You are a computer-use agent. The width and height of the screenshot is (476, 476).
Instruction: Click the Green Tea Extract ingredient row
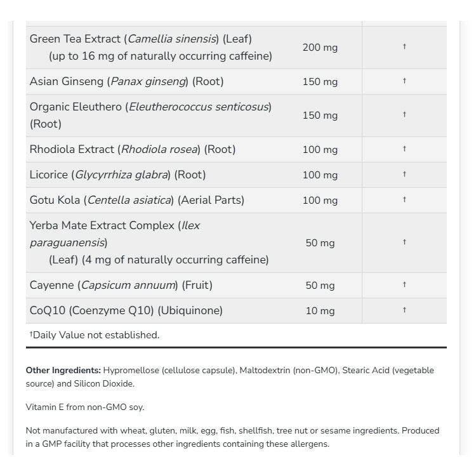(236, 48)
